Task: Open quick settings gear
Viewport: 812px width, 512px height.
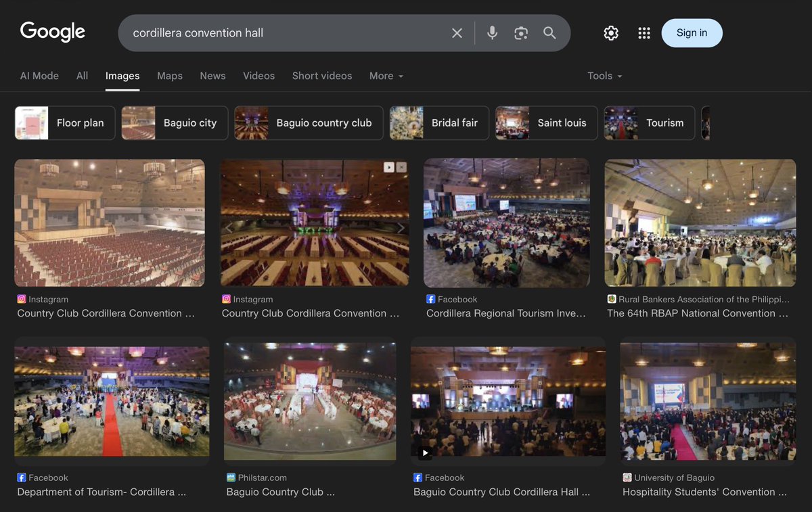Action: 611,33
